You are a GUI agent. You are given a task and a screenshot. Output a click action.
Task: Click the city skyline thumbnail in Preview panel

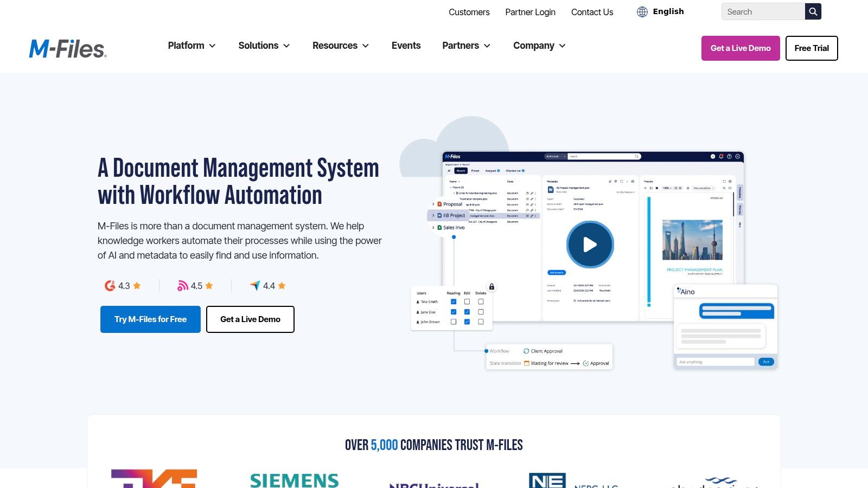point(692,240)
